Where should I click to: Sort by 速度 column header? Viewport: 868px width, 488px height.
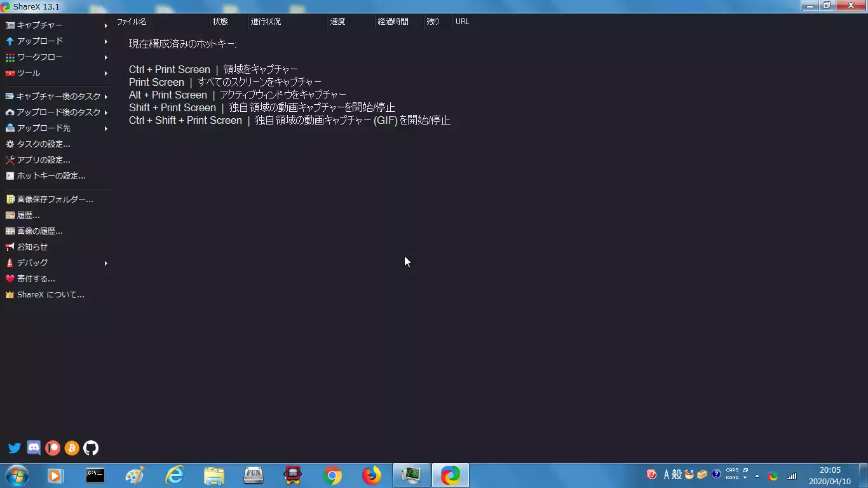(x=351, y=22)
